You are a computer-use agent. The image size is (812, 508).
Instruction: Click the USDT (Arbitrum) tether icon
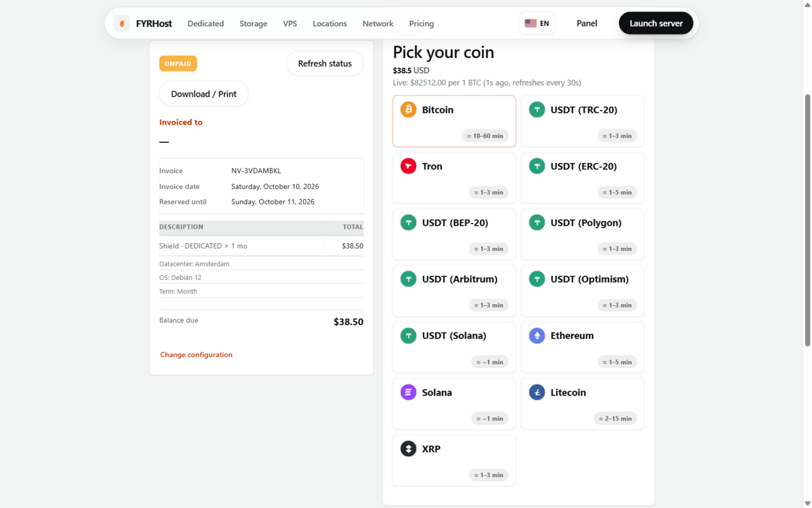(x=408, y=279)
